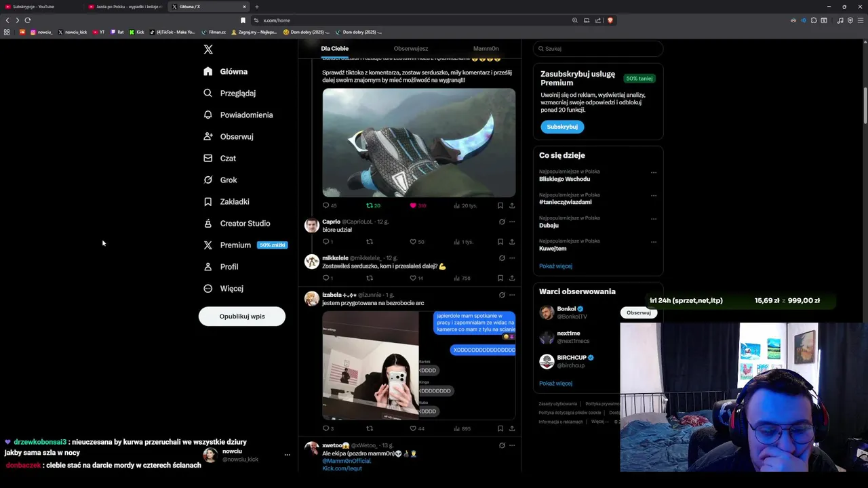Share mikkelele's comment
Image resolution: width=868 pixels, height=488 pixels.
(512, 278)
